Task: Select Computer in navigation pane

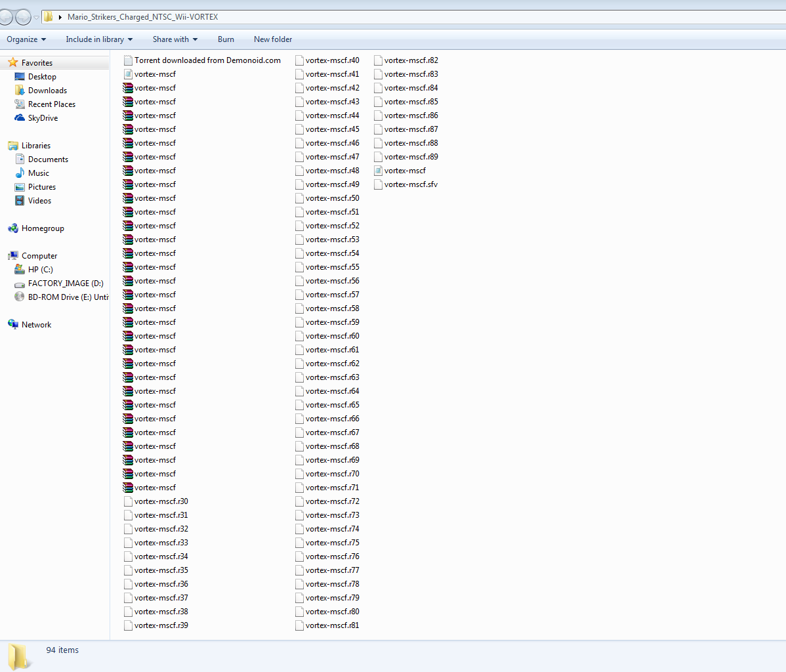Action: [39, 256]
